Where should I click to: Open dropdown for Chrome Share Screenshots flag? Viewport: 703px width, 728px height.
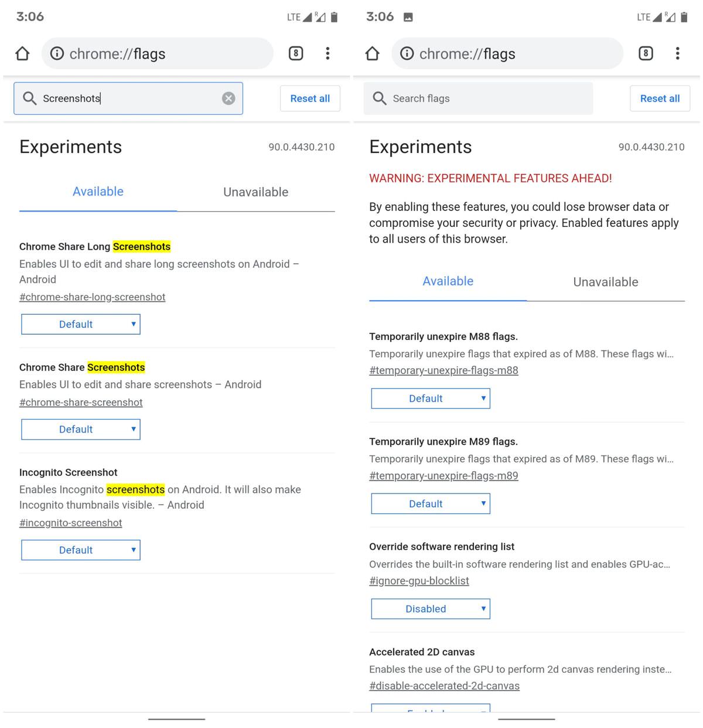pyautogui.click(x=81, y=429)
